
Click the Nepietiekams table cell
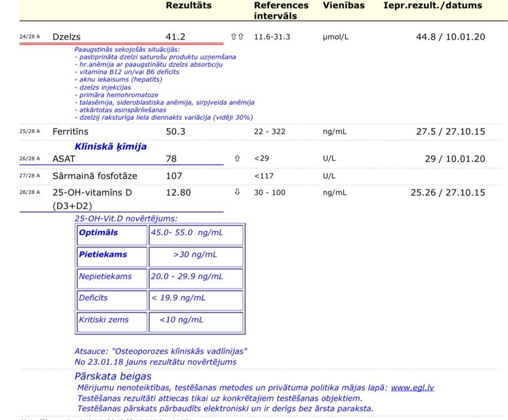pos(112,278)
